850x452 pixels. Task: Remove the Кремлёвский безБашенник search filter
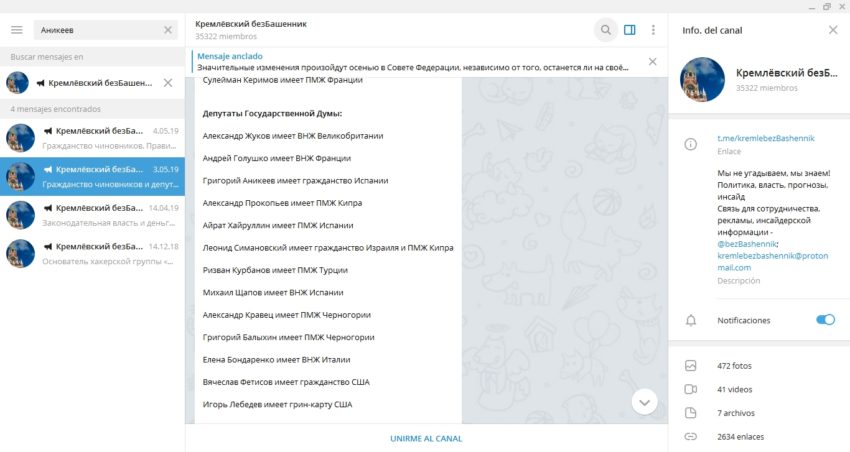pos(168,83)
